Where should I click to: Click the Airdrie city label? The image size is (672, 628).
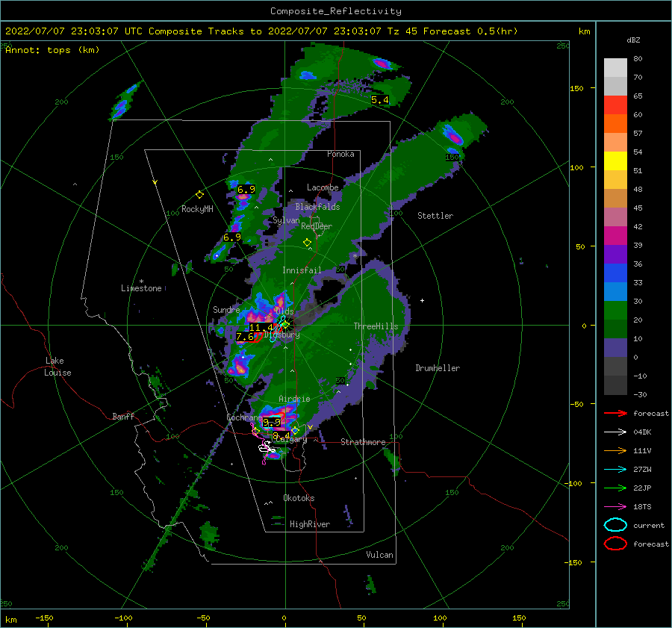(294, 399)
